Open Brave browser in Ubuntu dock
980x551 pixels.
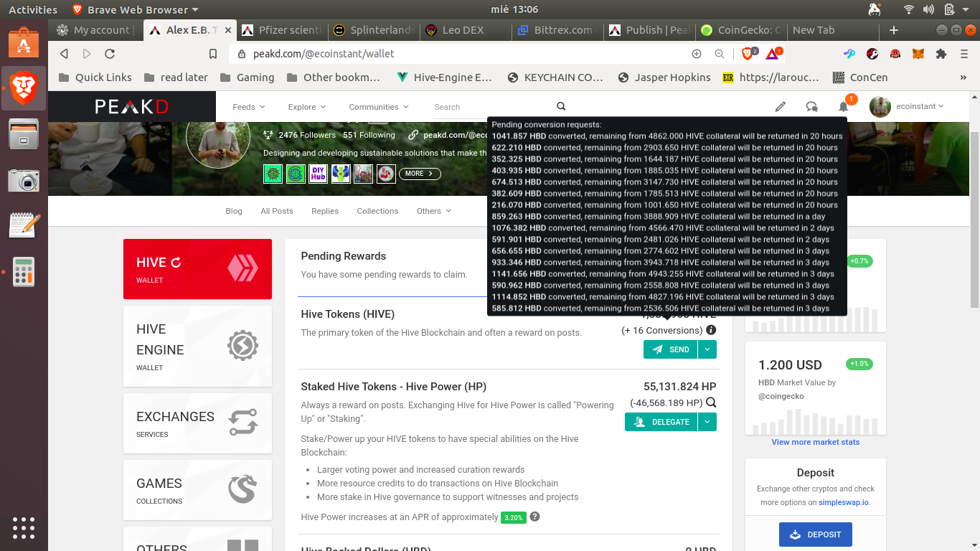(24, 88)
